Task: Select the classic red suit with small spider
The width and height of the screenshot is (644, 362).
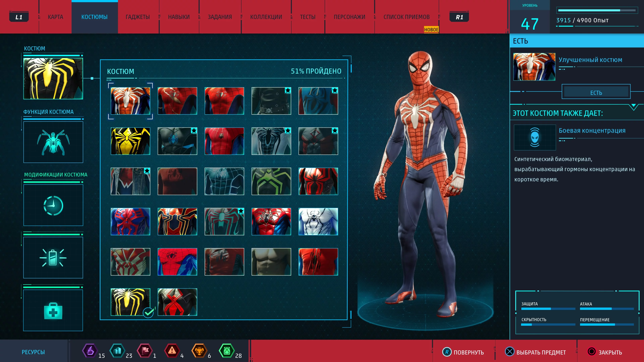Action: point(224,101)
